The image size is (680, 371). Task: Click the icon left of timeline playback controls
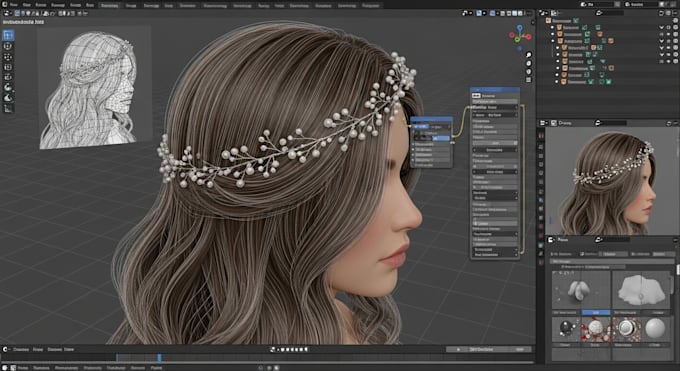click(x=272, y=349)
